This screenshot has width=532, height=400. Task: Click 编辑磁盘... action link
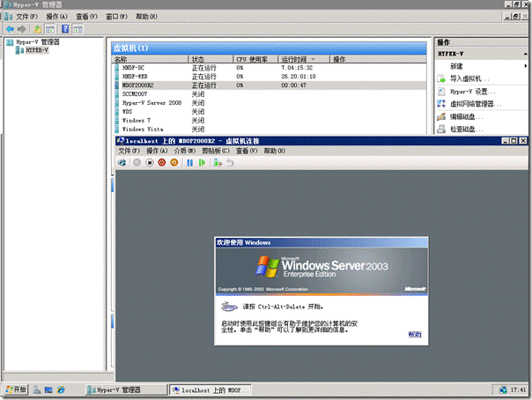pyautogui.click(x=466, y=117)
